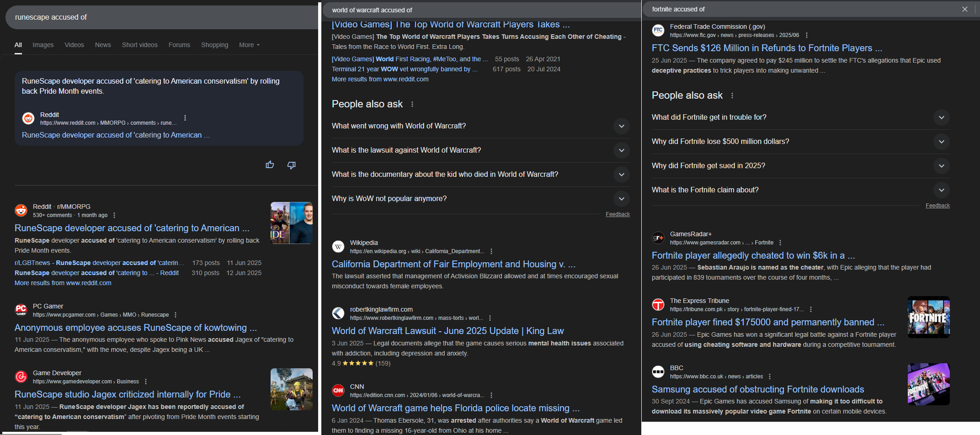Expand 'Why did Fortnite lose $500 million dollars?'
Screen dimensions: 980x435
tap(801, 142)
